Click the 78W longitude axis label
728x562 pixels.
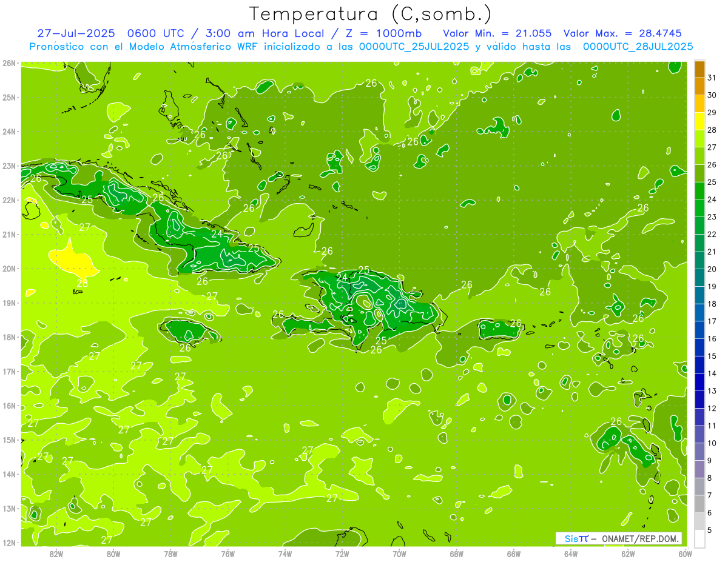[x=170, y=554]
